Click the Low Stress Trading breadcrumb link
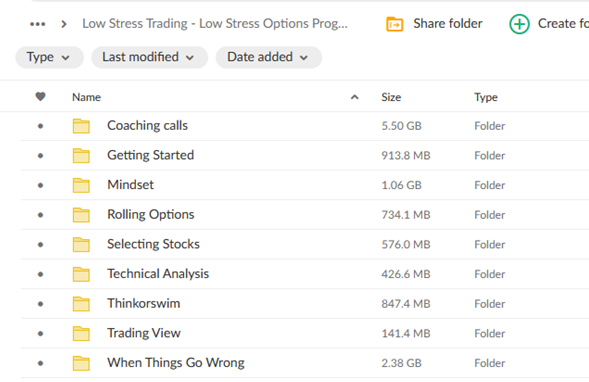Screen dimensions: 589x382 [215, 24]
